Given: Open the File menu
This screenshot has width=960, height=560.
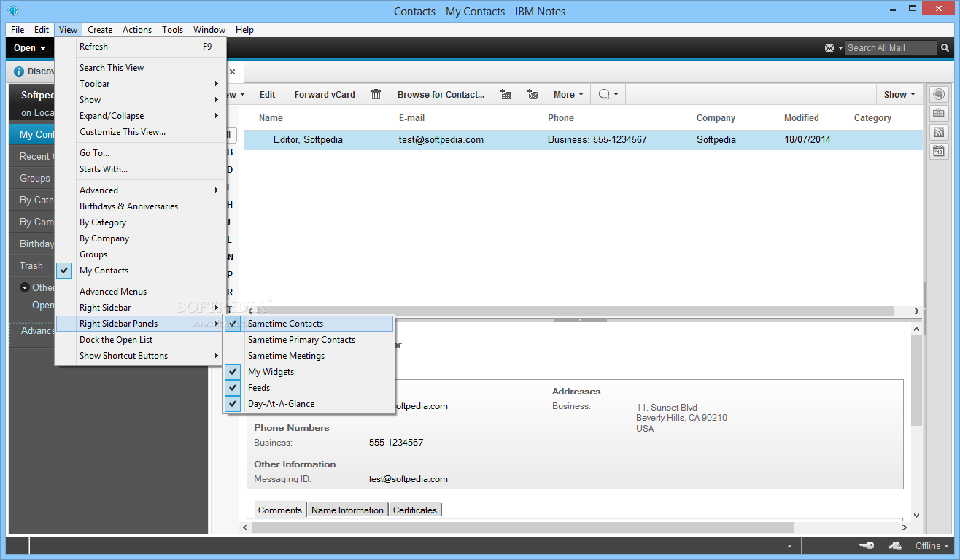Looking at the screenshot, I should (18, 30).
